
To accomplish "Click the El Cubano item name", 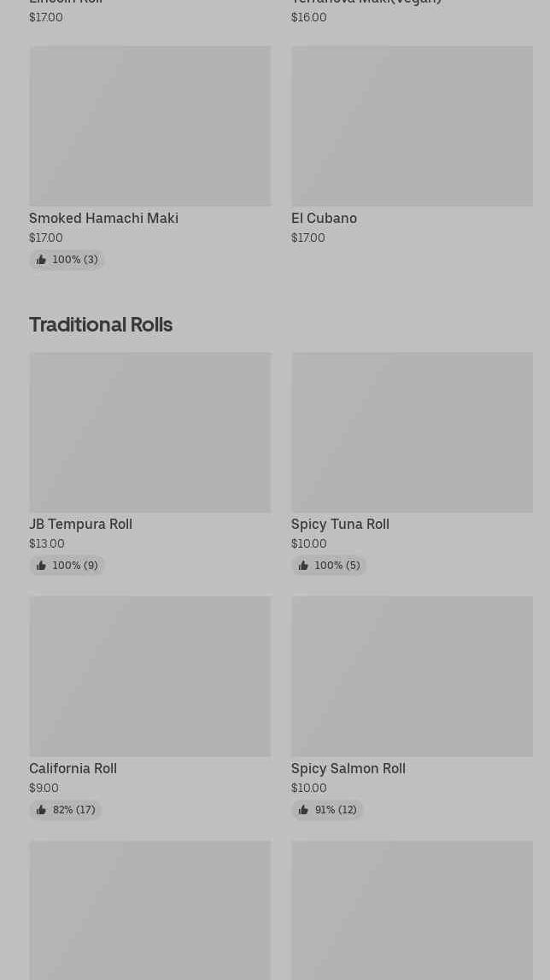I will click(x=324, y=219).
